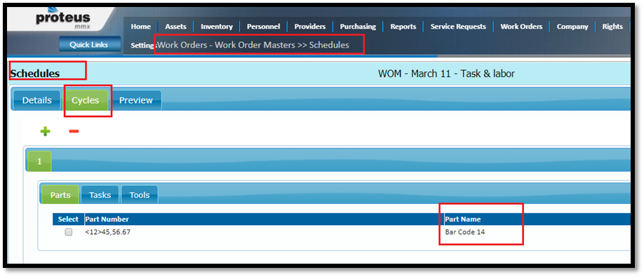Open the Reports menu item
Viewport: 644px width, 277px height.
coord(403,26)
